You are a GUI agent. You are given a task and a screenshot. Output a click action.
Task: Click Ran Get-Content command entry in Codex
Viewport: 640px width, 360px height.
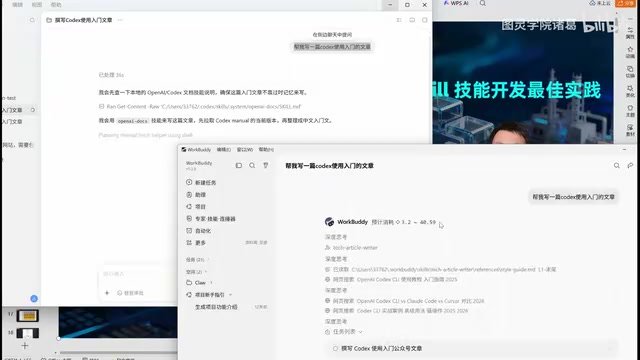pos(200,107)
